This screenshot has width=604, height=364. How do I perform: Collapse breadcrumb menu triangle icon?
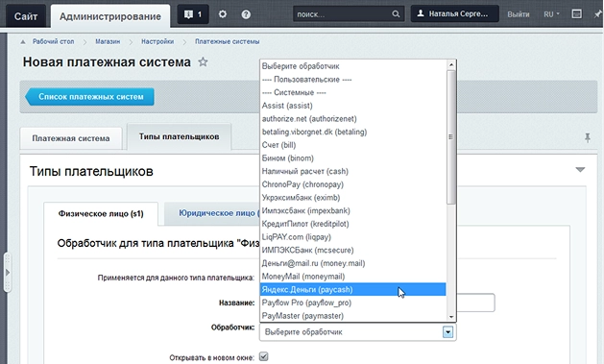tap(23, 41)
